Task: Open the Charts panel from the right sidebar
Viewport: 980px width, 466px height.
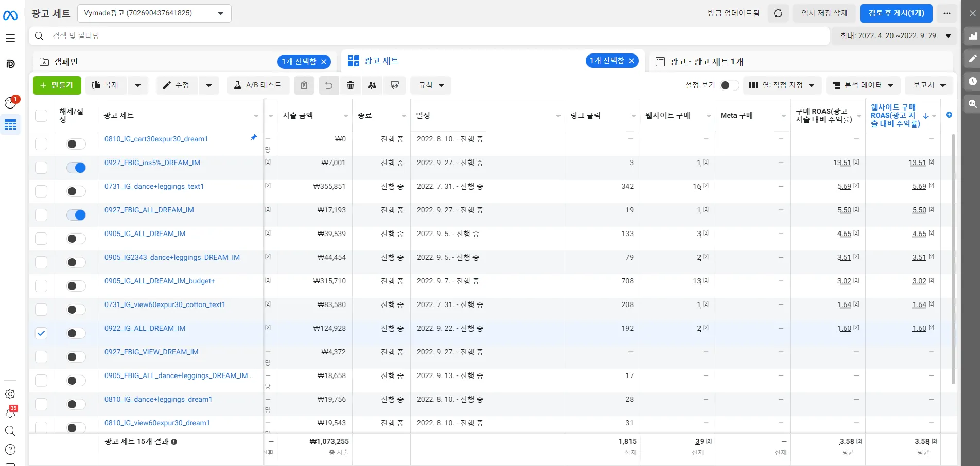Action: tap(972, 36)
